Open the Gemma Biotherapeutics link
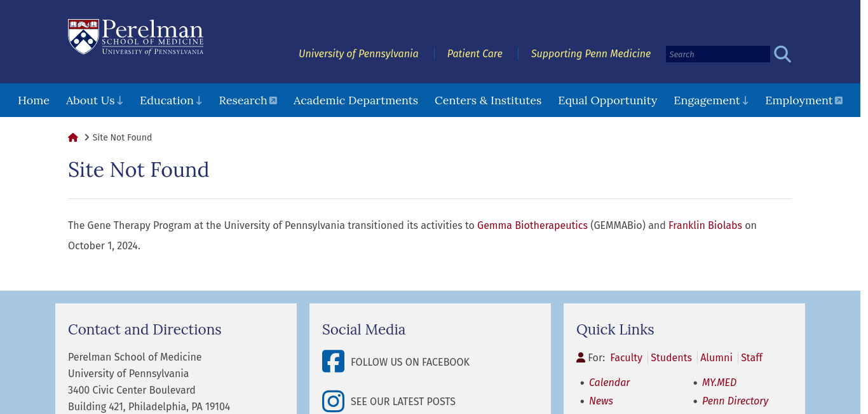868x414 pixels. [x=532, y=225]
